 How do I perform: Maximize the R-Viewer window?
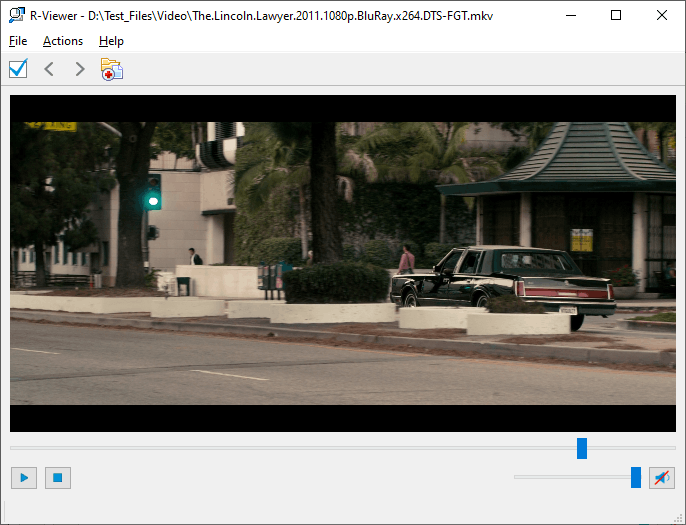coord(616,15)
